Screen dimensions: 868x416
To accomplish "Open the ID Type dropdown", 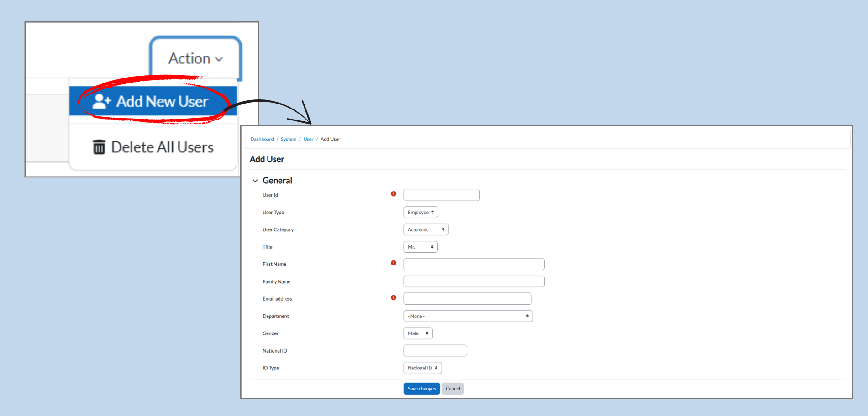I will [x=422, y=368].
